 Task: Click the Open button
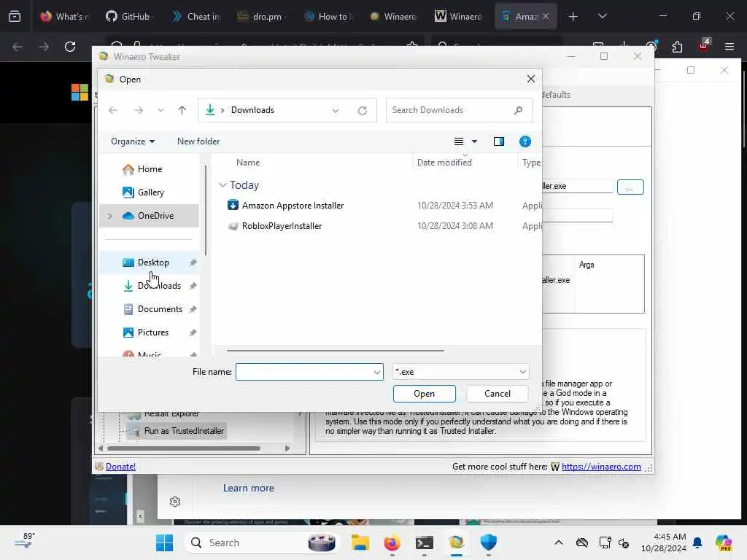[424, 394]
